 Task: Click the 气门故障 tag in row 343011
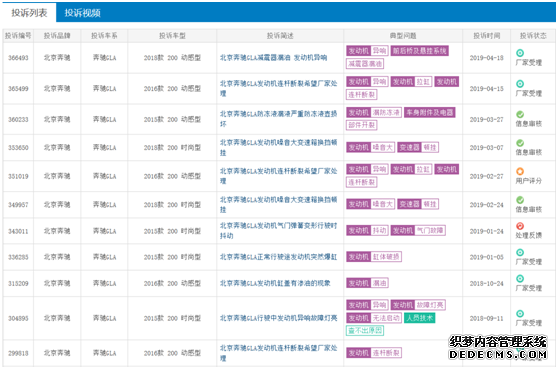pyautogui.click(x=430, y=231)
